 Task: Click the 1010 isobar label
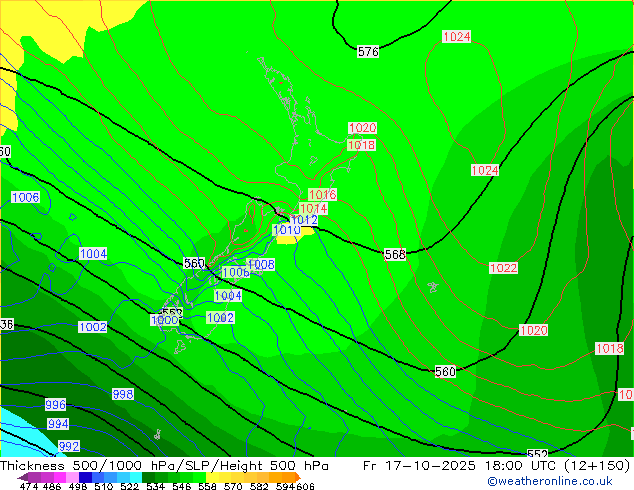click(287, 230)
